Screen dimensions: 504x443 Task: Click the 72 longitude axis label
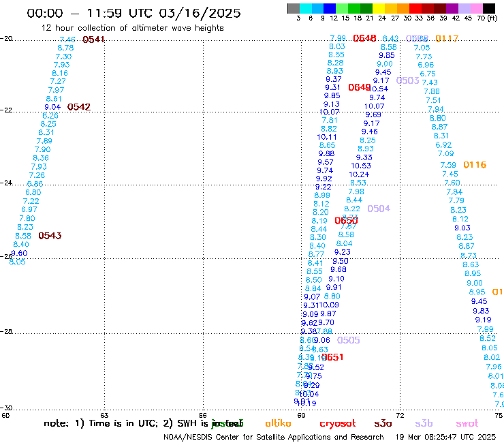400,415
